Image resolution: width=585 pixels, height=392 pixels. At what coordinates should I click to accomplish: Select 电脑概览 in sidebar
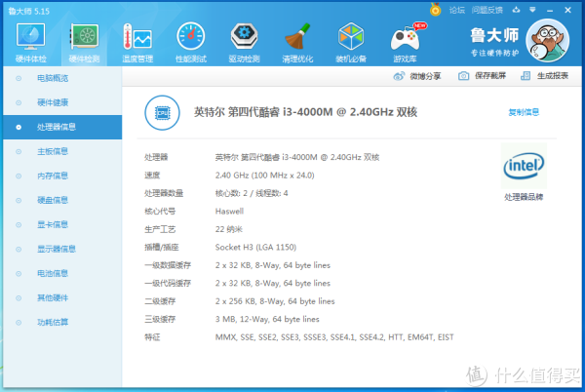point(62,78)
